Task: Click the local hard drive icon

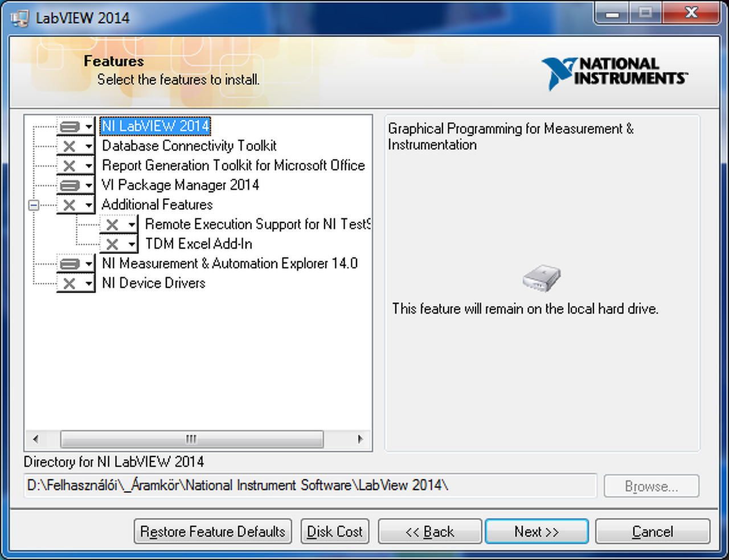Action: pyautogui.click(x=542, y=278)
